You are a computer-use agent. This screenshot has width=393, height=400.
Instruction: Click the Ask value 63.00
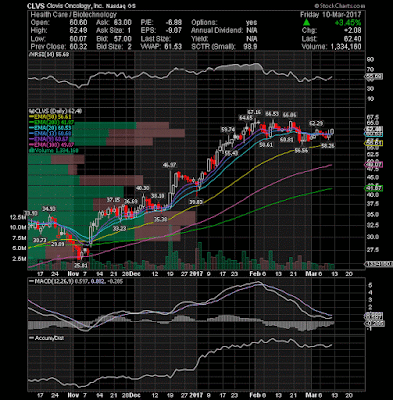click(x=123, y=23)
